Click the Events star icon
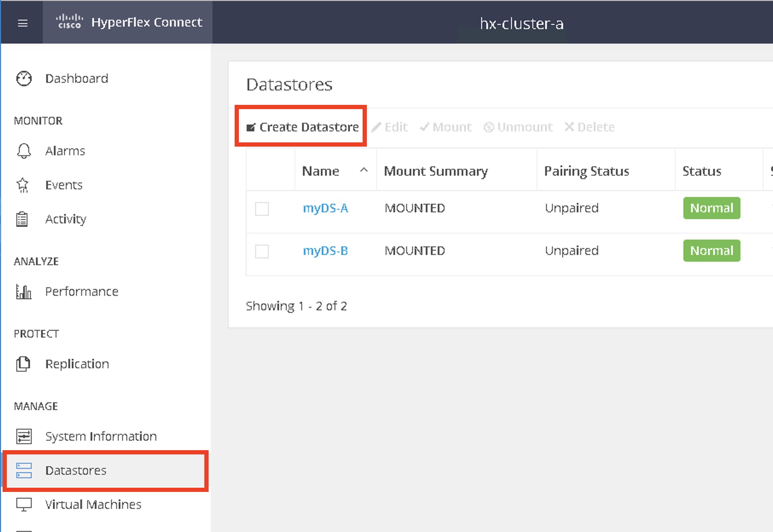This screenshot has height=532, width=773. 23,185
